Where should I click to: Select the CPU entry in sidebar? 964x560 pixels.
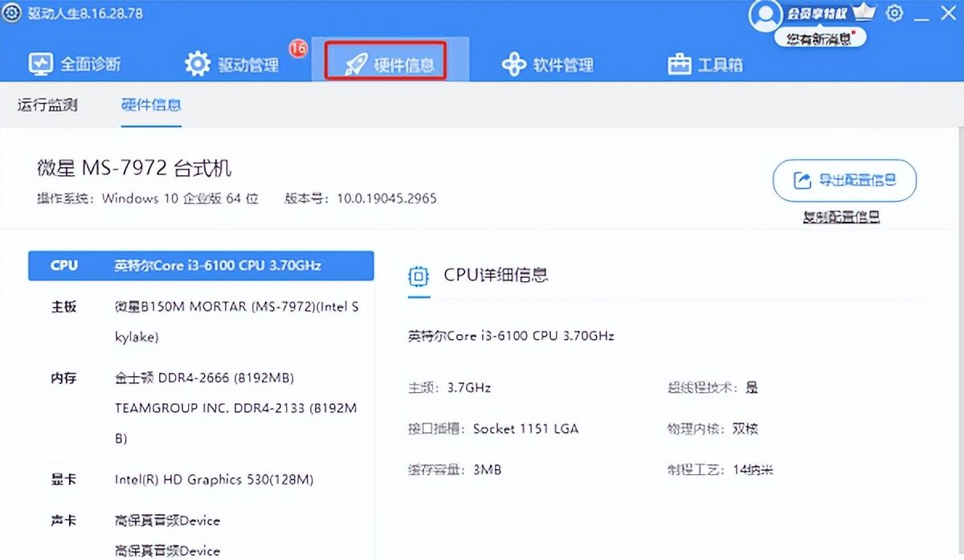[x=201, y=265]
